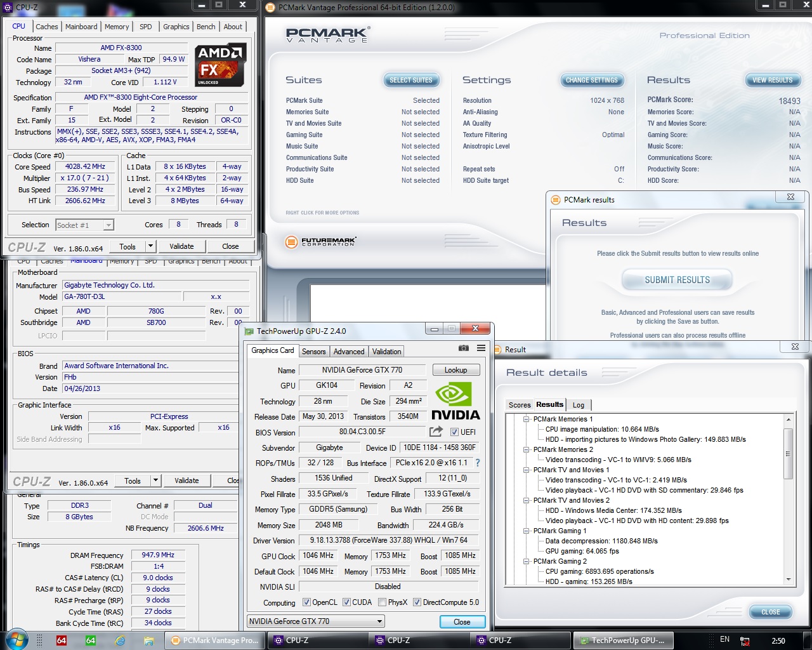812x650 pixels.
Task: Click the CHANGE SETTINGS button
Action: point(592,80)
